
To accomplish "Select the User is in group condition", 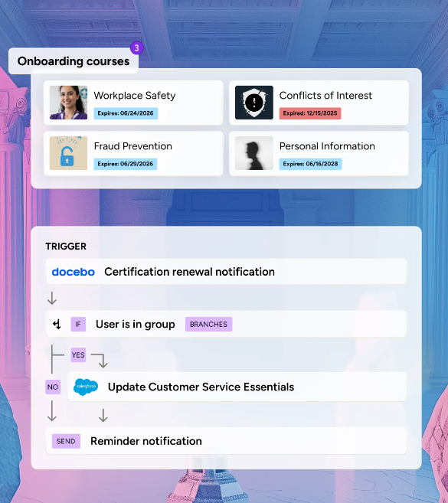I will [135, 324].
